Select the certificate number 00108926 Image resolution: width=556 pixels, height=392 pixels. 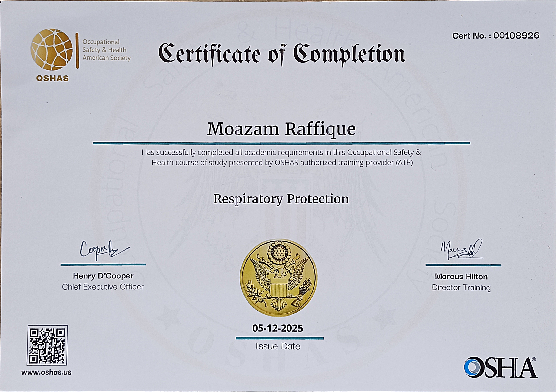point(516,36)
